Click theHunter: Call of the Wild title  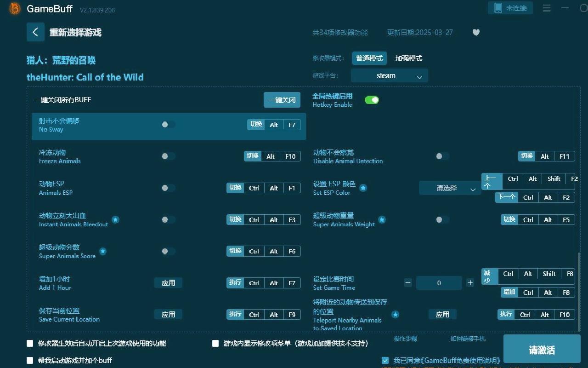[85, 77]
